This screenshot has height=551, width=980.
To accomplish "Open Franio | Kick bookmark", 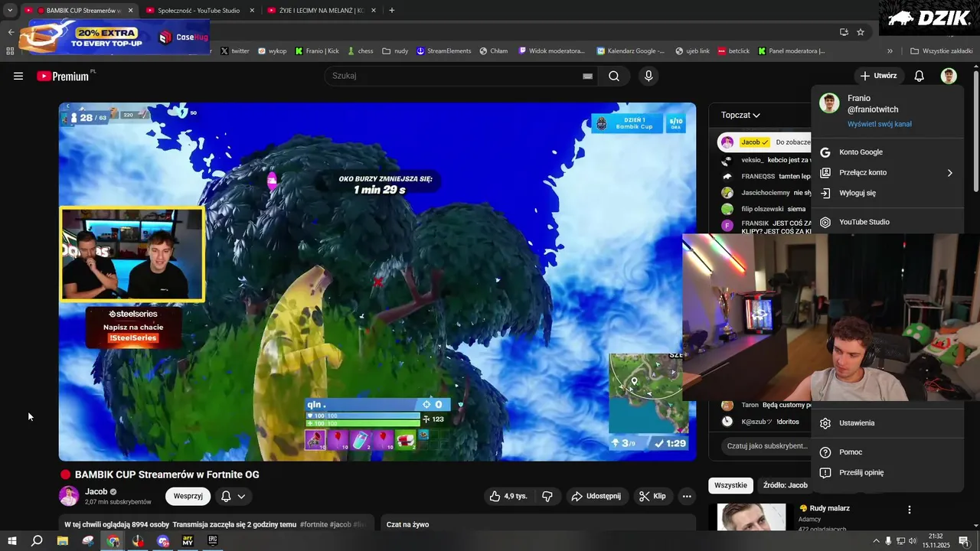I will (317, 51).
